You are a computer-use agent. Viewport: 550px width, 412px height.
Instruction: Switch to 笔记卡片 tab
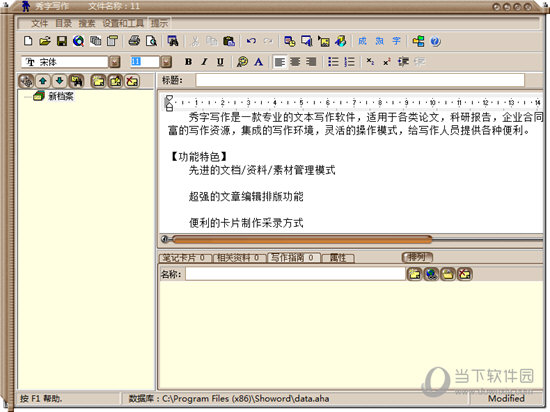185,258
